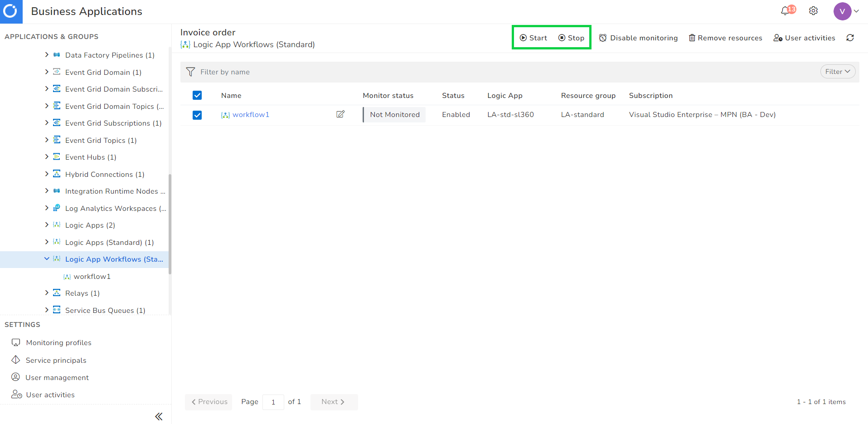Go to Previous page

pyautogui.click(x=209, y=402)
